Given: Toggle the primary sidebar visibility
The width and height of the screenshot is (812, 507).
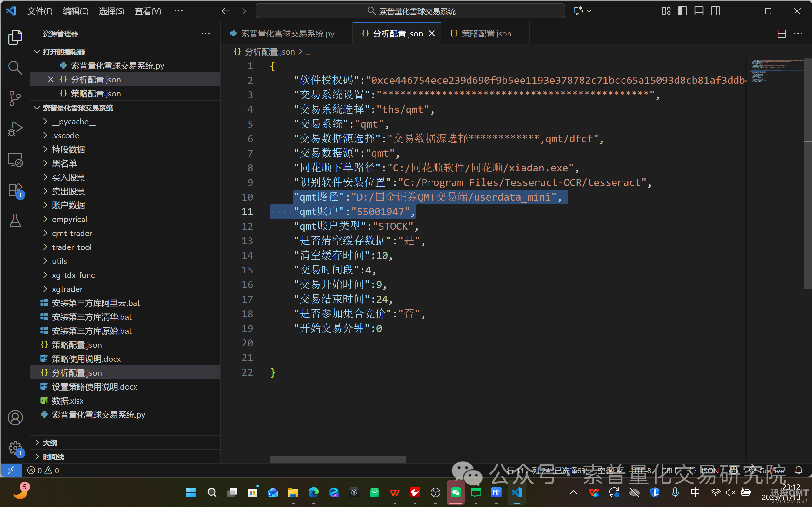Looking at the screenshot, I should (x=682, y=11).
